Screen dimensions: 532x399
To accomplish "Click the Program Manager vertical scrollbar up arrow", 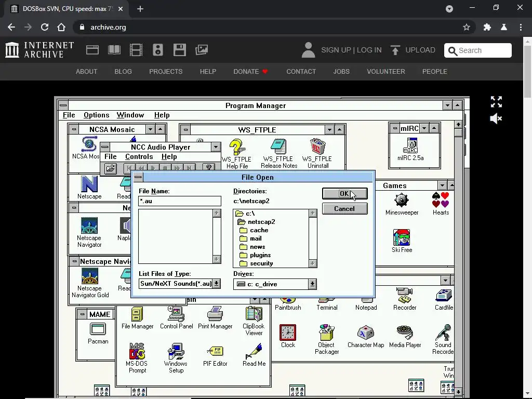I will click(x=458, y=125).
